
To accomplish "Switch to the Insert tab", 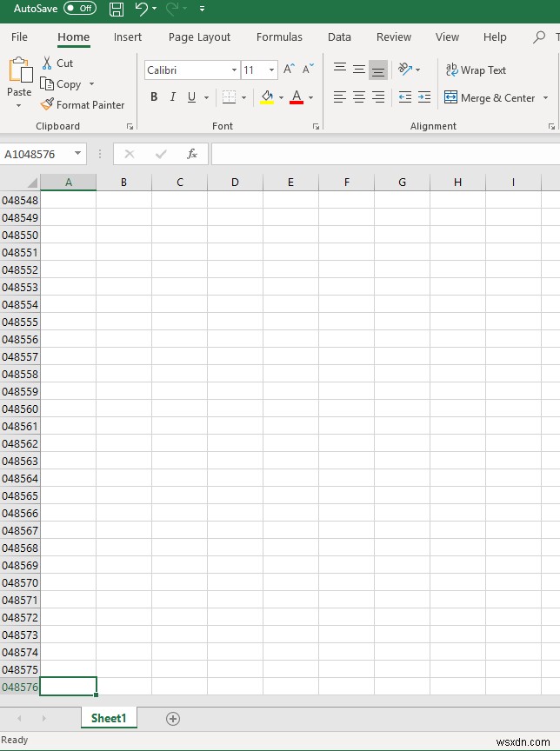I will tap(128, 37).
